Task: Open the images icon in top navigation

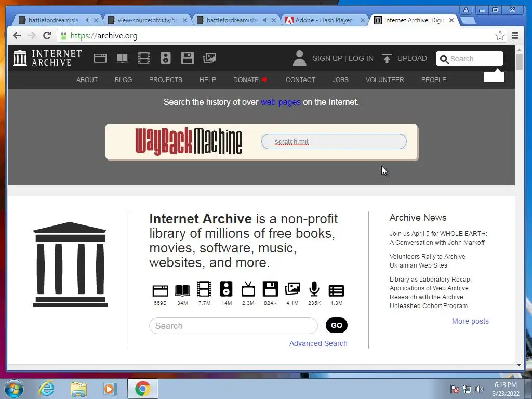Action: coord(209,58)
